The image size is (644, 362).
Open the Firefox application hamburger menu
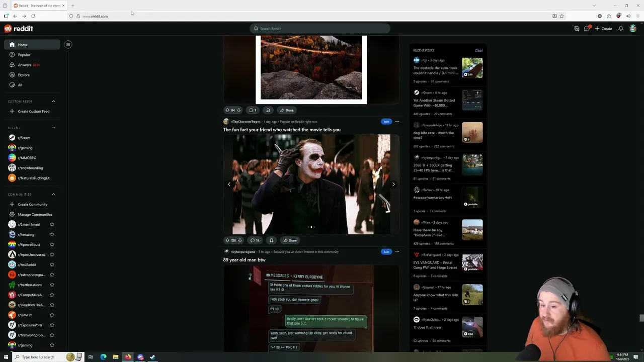(637, 16)
